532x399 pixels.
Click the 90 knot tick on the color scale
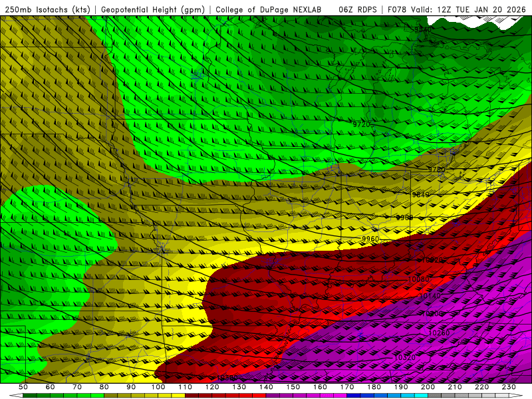click(x=131, y=387)
